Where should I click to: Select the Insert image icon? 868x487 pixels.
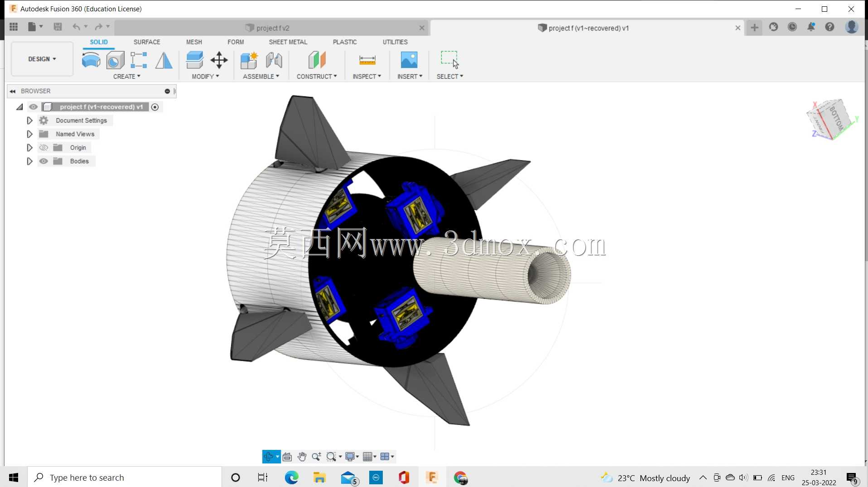coord(409,60)
